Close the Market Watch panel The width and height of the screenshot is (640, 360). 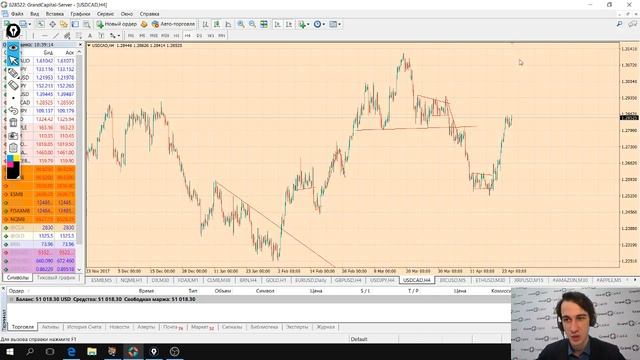[x=80, y=44]
